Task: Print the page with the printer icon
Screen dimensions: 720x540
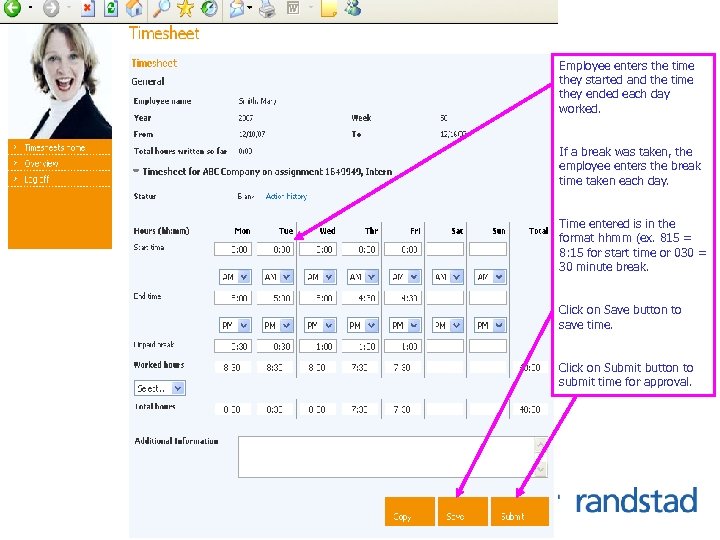Action: (267, 8)
